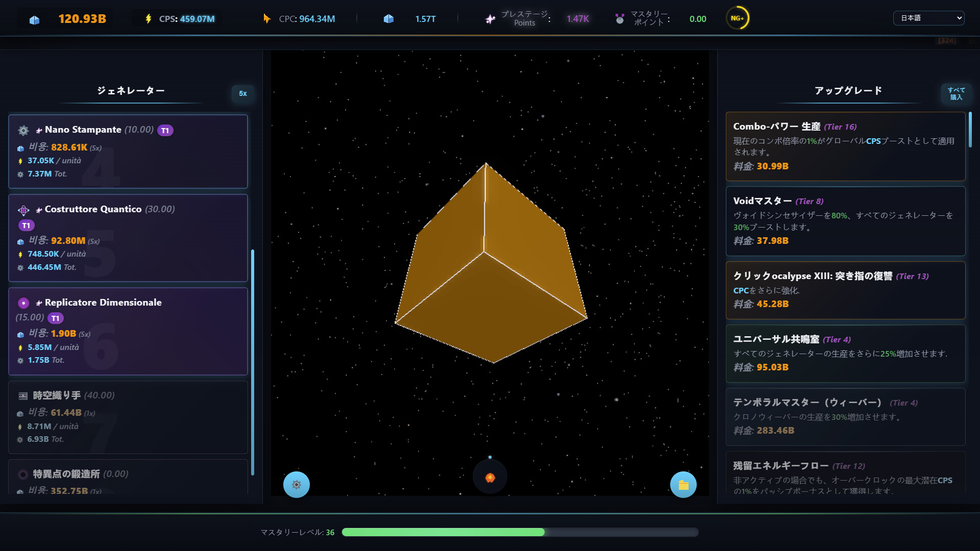Click the Costruttore Quantico atom icon
This screenshot has height=551, width=980.
(23, 210)
